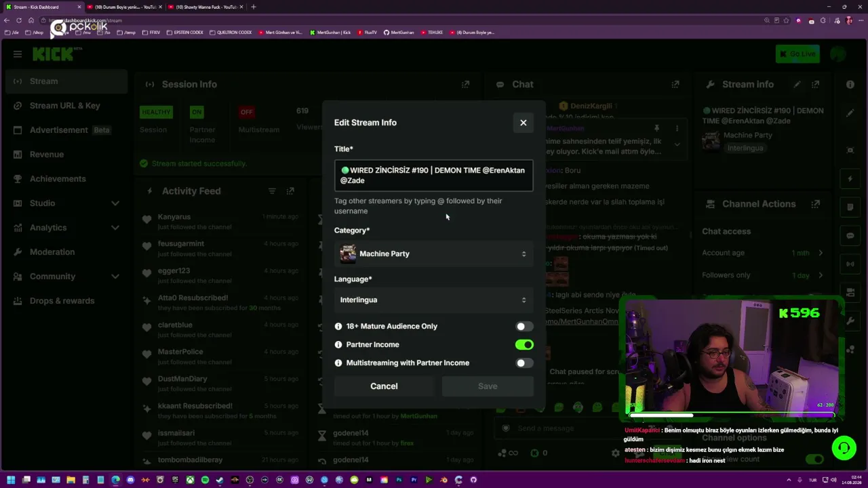
Task: Click the Machine Party category in Stream info
Action: 747,136
